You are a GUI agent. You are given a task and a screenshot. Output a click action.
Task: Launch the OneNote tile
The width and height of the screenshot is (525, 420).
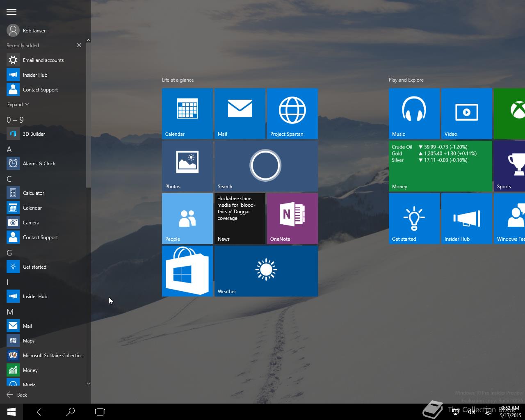(x=292, y=219)
